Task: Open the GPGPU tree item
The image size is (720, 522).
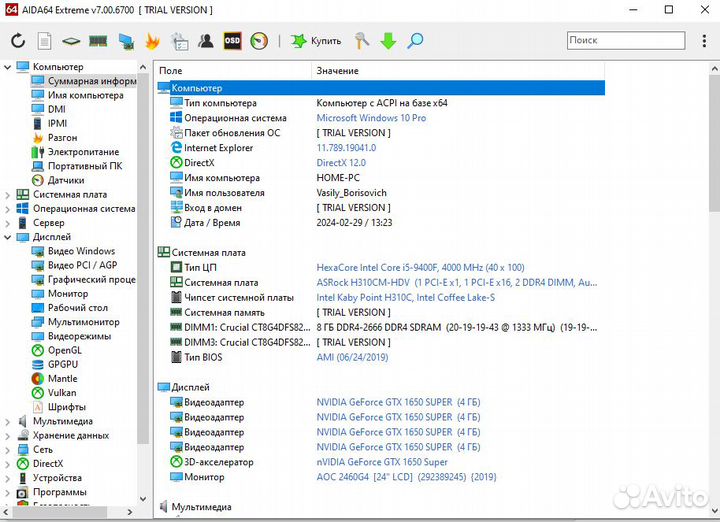Action: point(55,365)
